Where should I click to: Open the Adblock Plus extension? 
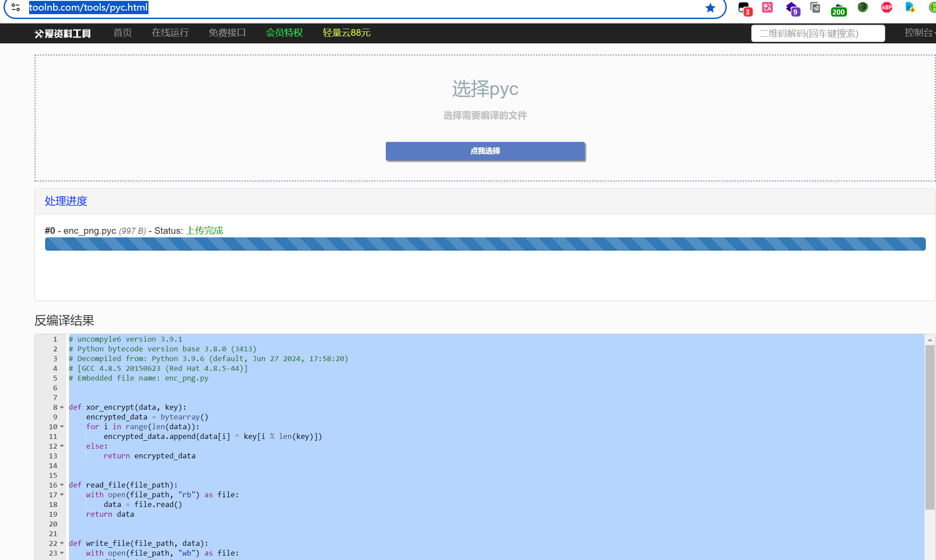pos(887,8)
